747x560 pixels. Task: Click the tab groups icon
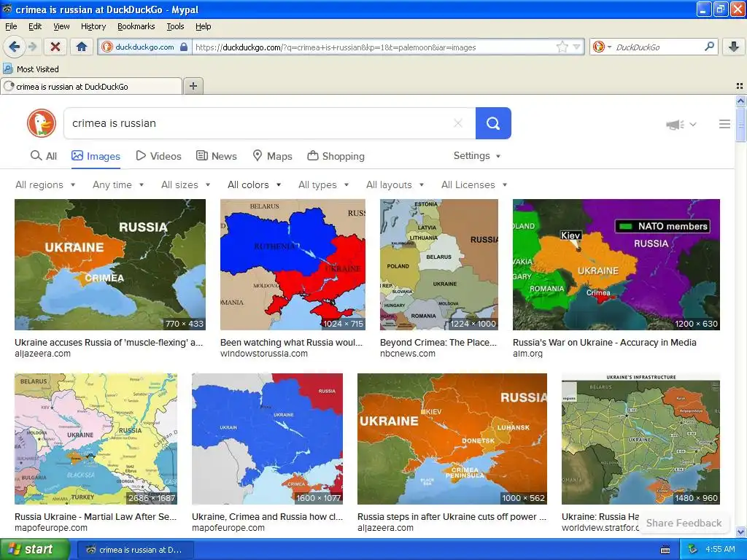point(740,86)
